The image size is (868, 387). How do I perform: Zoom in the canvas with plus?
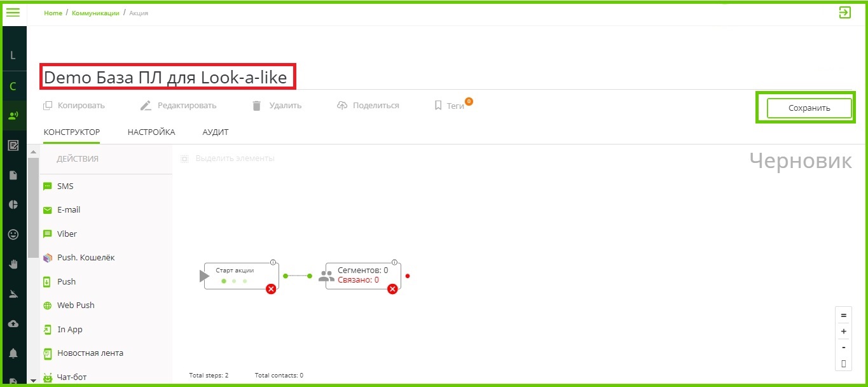coord(844,332)
